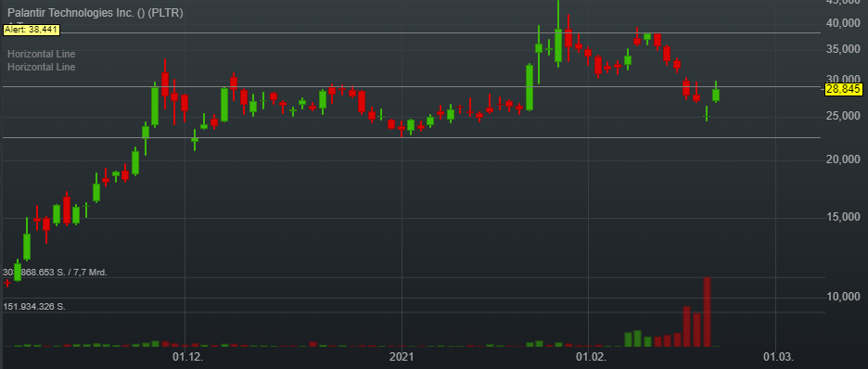Image resolution: width=868 pixels, height=369 pixels.
Task: Click the Palantir Technologies Inc. (PLTR) title
Action: click(x=96, y=13)
